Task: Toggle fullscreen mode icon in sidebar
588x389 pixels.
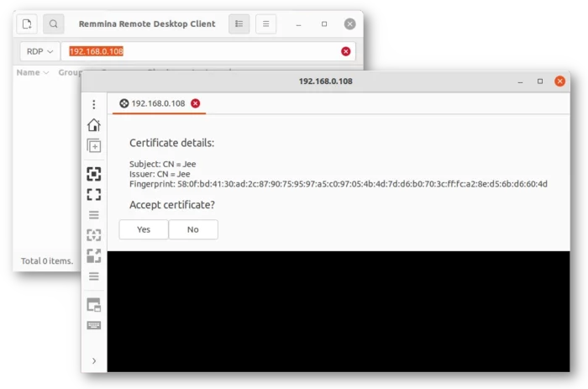Action: (x=94, y=194)
